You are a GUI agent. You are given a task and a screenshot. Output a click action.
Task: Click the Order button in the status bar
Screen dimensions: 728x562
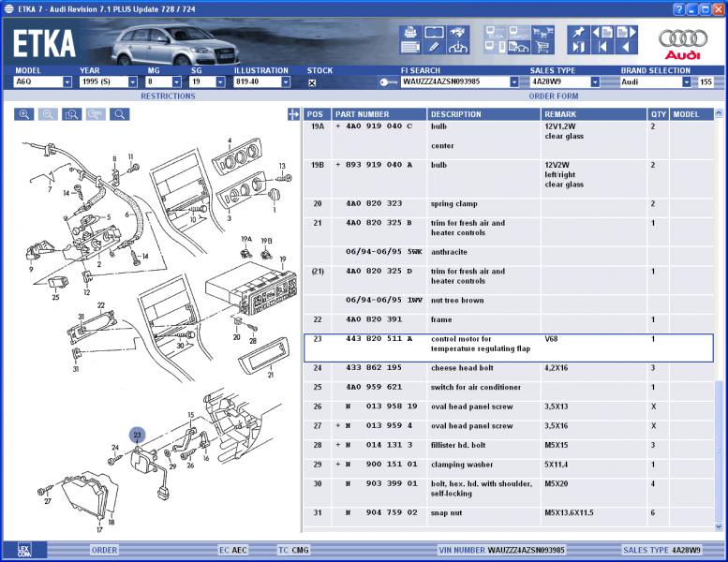pyautogui.click(x=104, y=550)
